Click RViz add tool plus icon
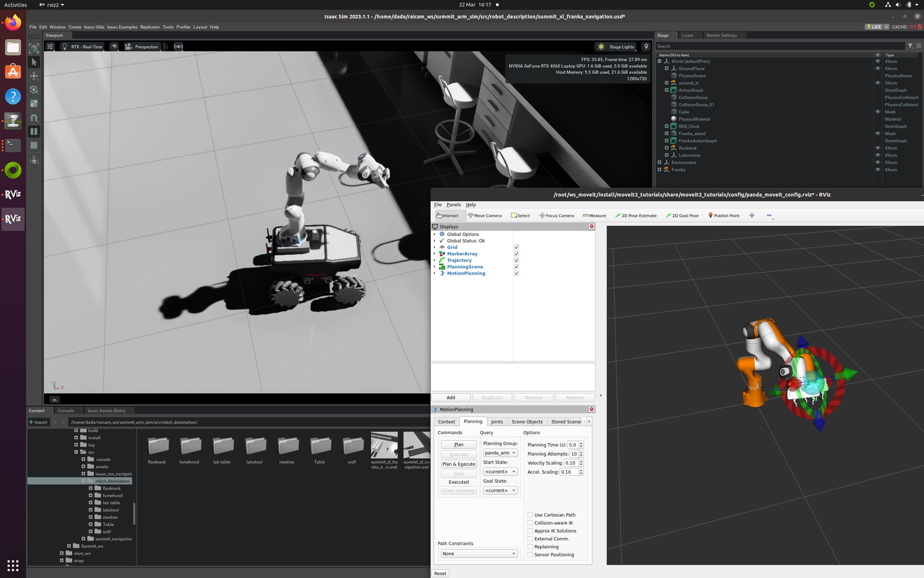The height and width of the screenshot is (578, 924). point(752,216)
